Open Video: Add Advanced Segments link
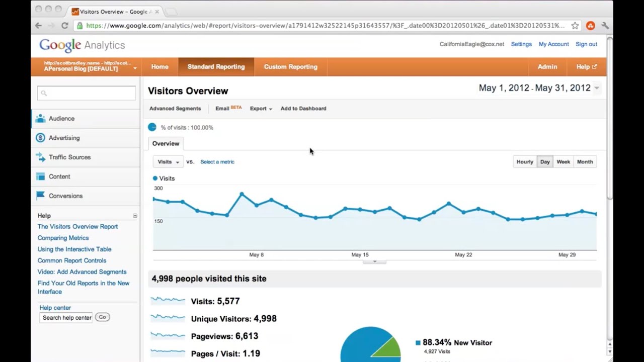The width and height of the screenshot is (644, 362). [82, 272]
